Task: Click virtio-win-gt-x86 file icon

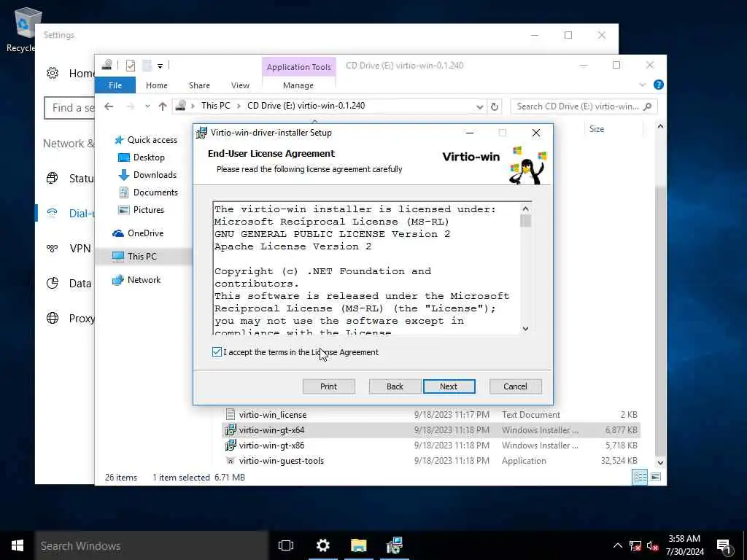Action: pos(230,446)
